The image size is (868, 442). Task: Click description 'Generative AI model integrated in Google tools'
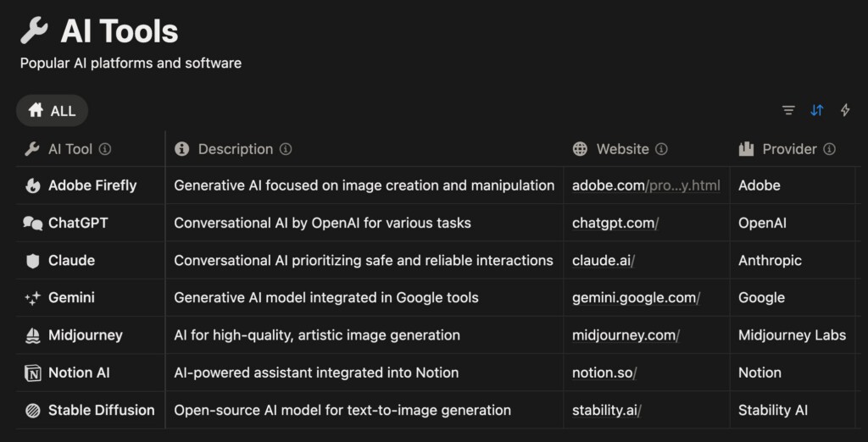click(x=326, y=297)
